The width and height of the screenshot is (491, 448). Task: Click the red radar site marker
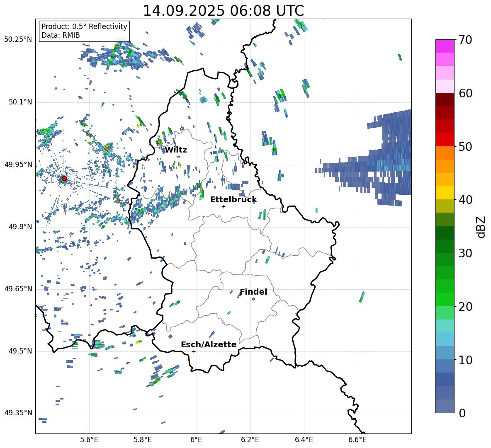[64, 178]
